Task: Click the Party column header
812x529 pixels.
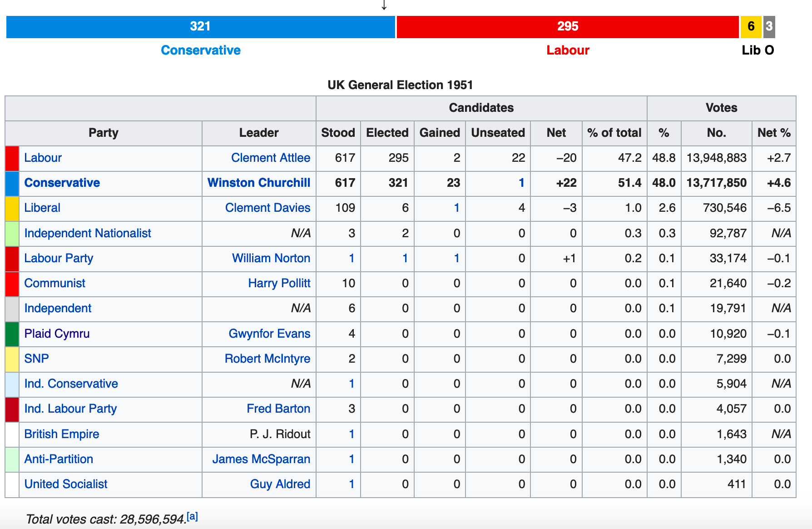Action: (104, 133)
